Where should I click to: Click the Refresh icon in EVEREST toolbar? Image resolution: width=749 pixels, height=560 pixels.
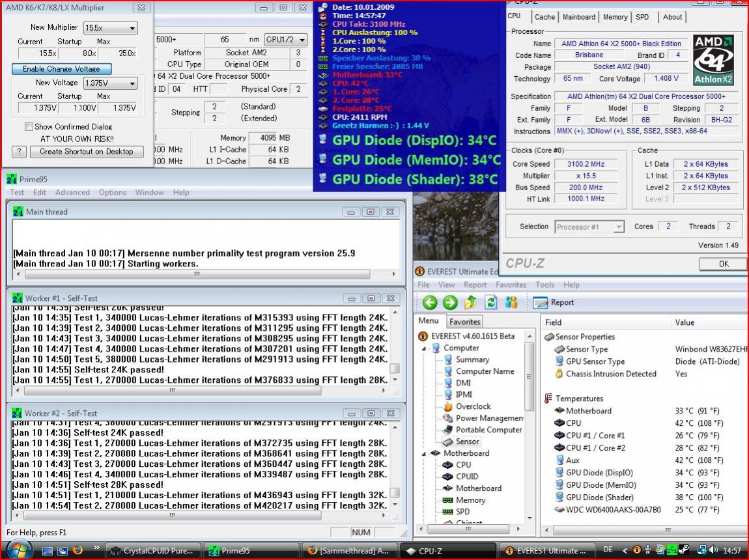coord(491,303)
